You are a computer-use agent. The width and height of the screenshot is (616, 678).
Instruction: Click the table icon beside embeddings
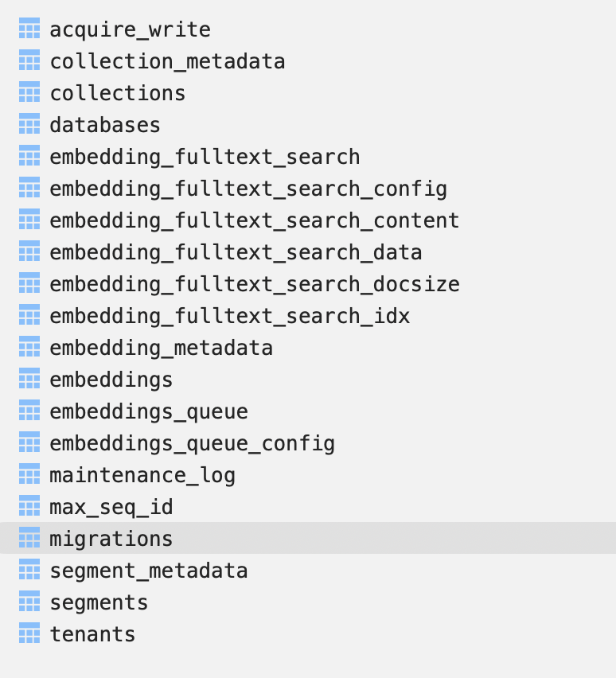click(29, 379)
